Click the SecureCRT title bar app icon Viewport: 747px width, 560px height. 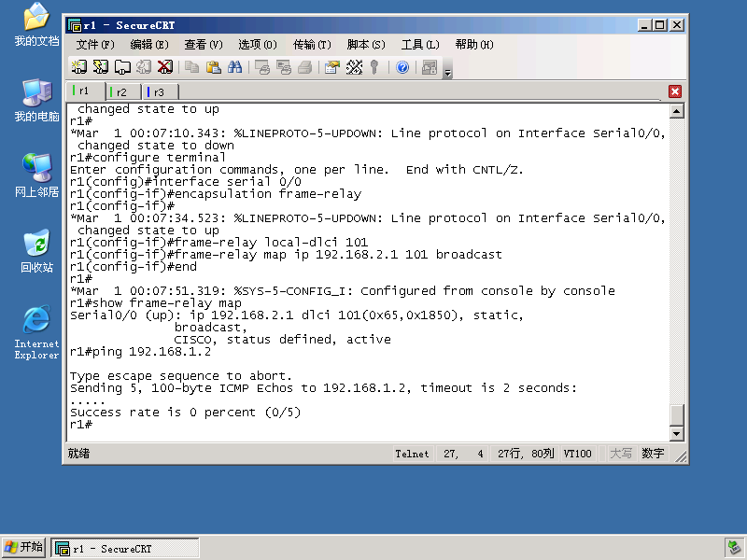[x=75, y=25]
